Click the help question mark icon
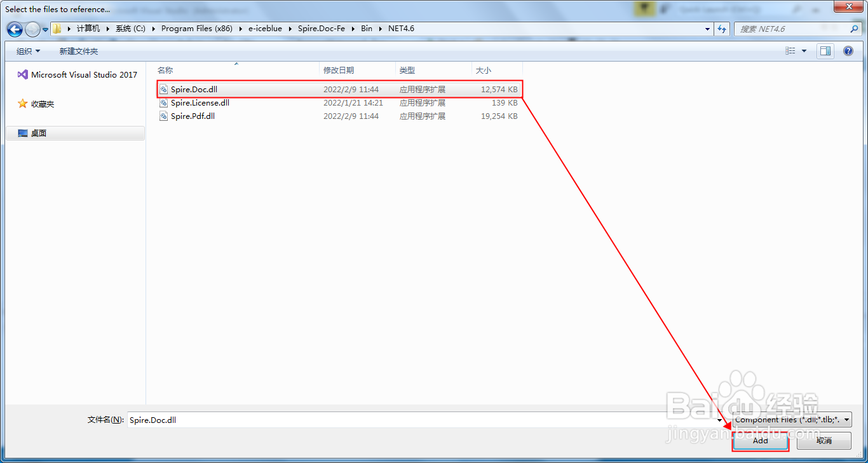This screenshot has width=868, height=463. [x=848, y=51]
